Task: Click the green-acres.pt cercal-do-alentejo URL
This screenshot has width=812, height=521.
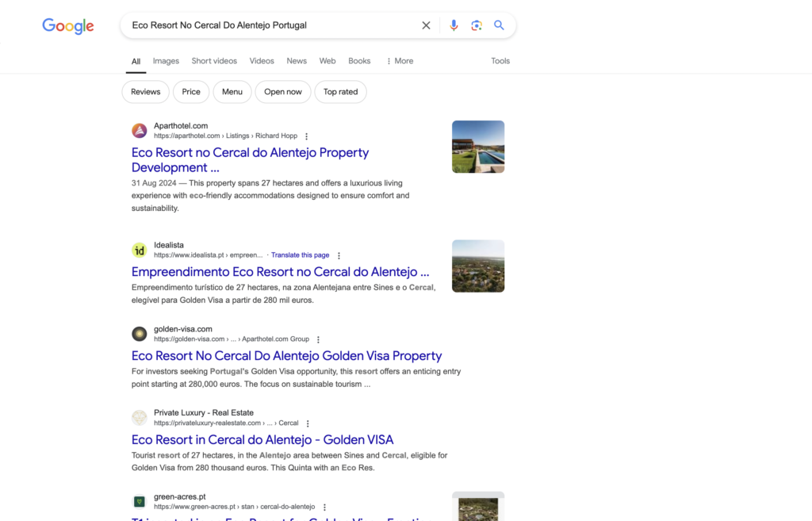Action: (234, 507)
